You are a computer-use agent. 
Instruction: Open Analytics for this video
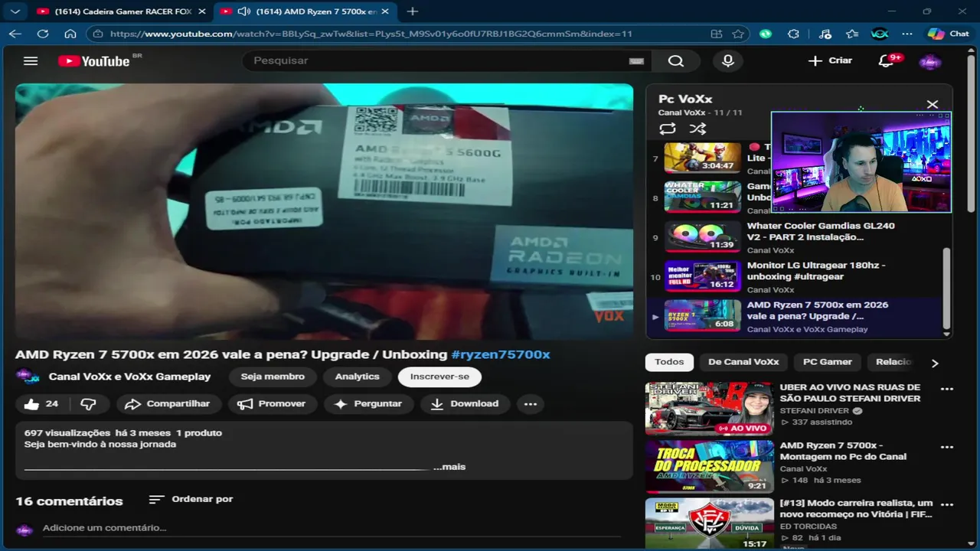[x=357, y=377]
